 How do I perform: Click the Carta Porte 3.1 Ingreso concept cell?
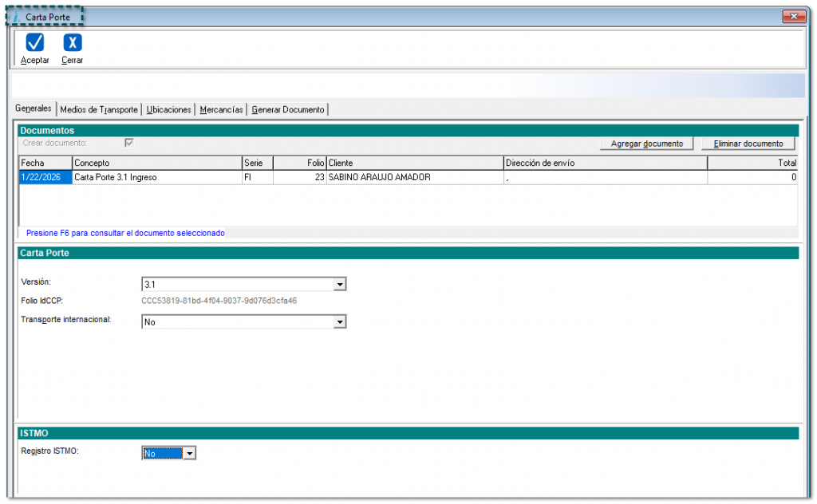[x=156, y=178]
